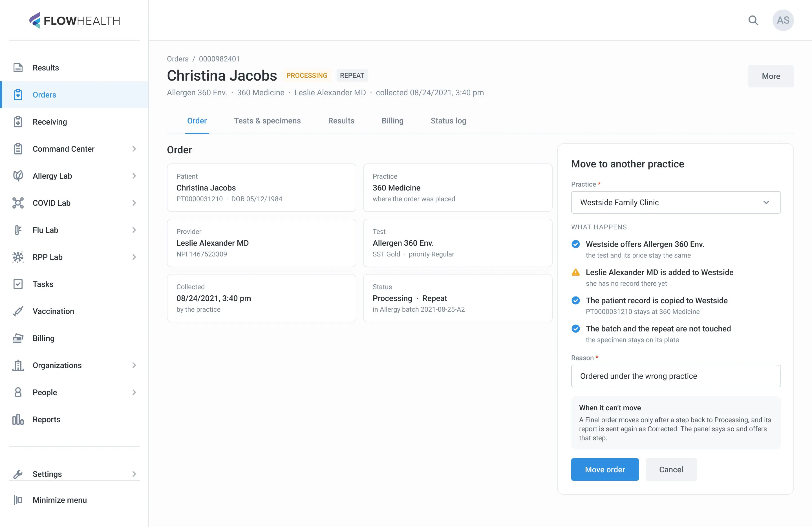Image resolution: width=812 pixels, height=527 pixels.
Task: Expand the People submenu chevron
Action: [134, 392]
